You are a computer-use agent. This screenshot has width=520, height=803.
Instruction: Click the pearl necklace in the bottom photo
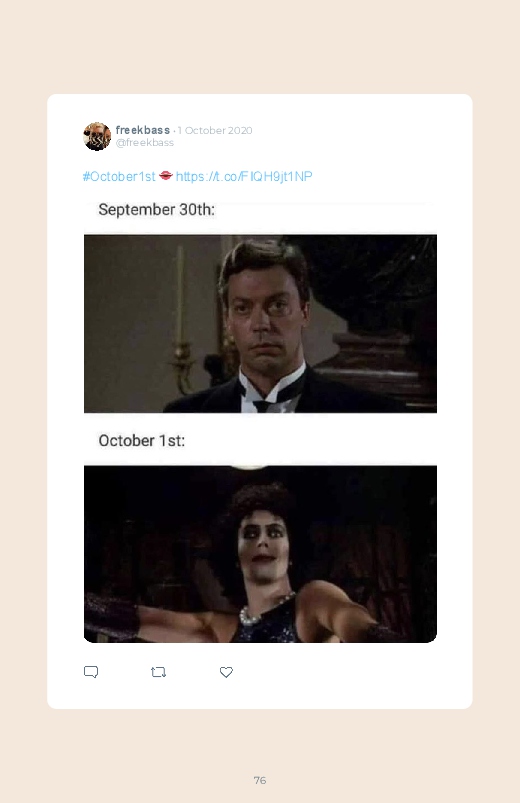point(266,608)
